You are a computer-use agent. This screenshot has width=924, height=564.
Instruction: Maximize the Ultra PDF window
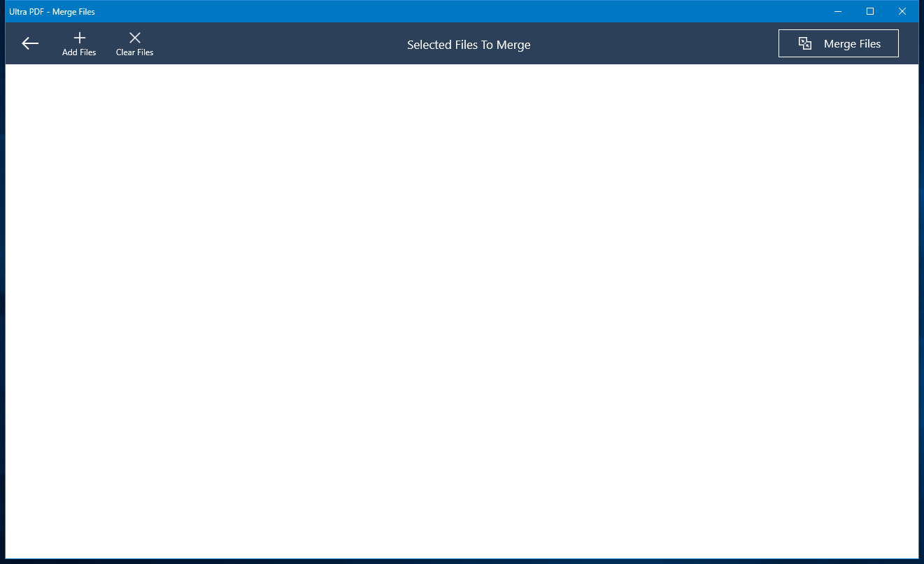coord(870,11)
